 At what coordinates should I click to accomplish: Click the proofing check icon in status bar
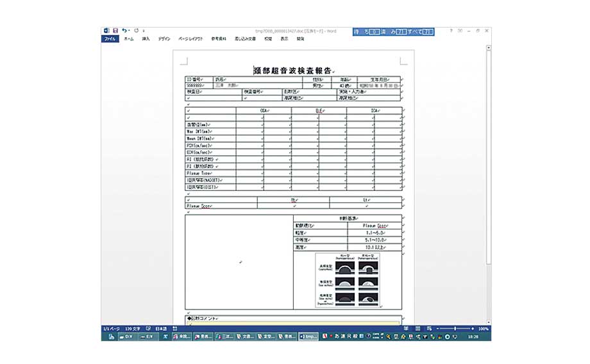coord(147,329)
